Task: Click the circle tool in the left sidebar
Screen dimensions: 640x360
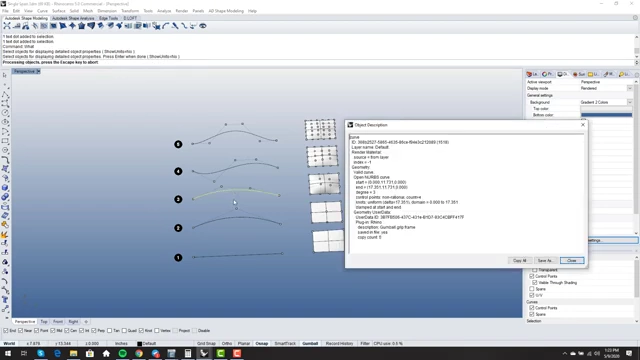Action: tap(5, 113)
